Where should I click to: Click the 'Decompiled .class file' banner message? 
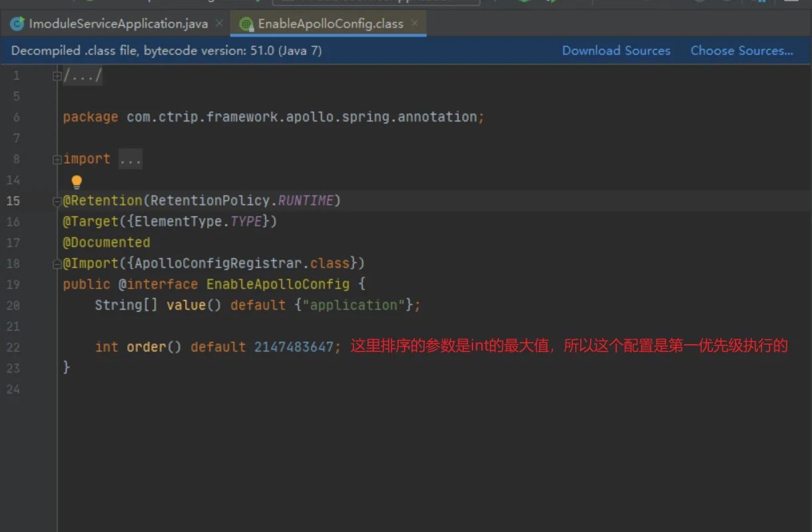point(167,50)
